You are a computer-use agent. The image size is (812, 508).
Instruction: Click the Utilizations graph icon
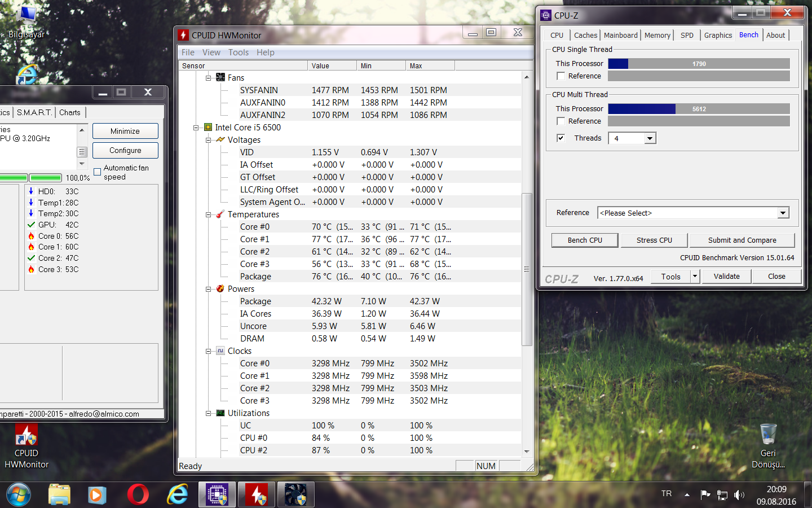point(220,413)
